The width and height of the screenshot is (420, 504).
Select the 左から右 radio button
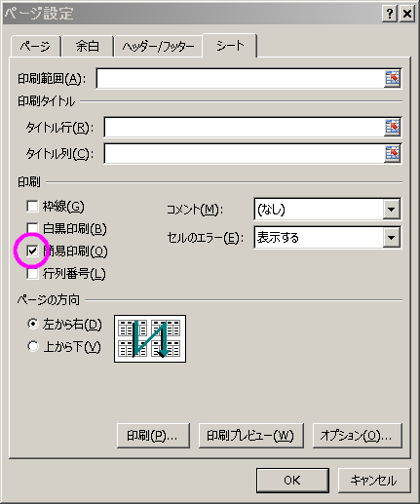(x=33, y=324)
